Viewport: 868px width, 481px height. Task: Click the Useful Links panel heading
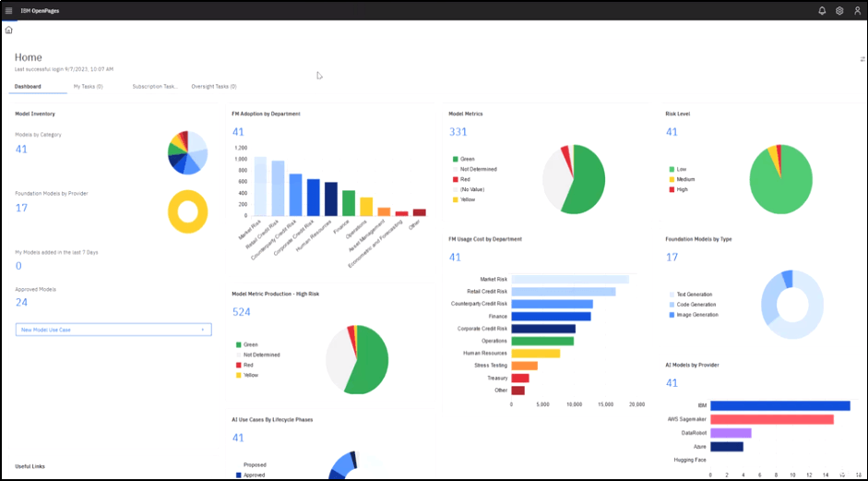click(30, 466)
